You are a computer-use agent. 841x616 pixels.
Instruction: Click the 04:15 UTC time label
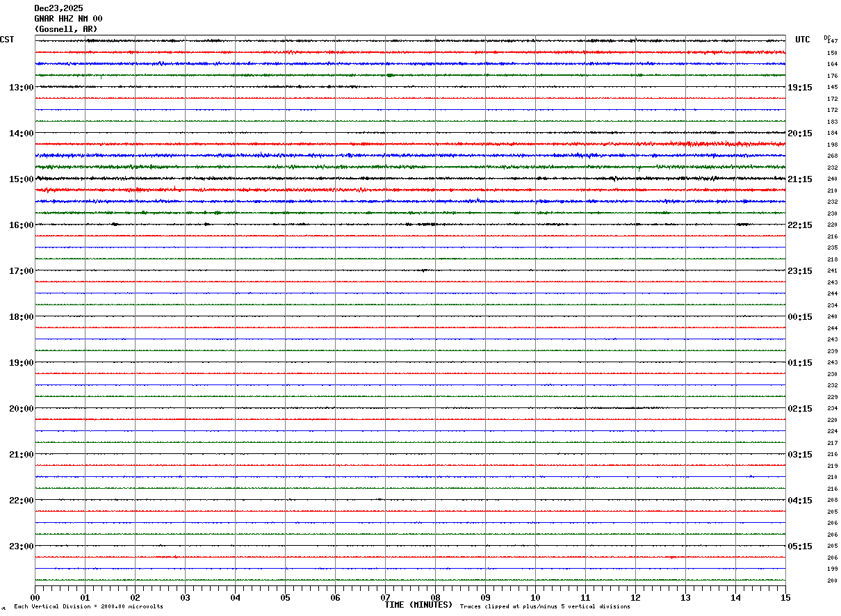[x=799, y=500]
